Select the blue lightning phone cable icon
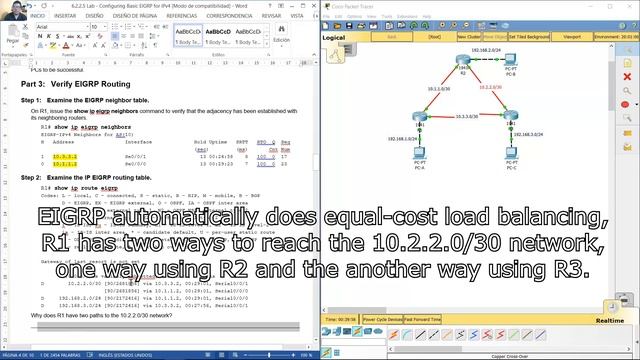 474,335
